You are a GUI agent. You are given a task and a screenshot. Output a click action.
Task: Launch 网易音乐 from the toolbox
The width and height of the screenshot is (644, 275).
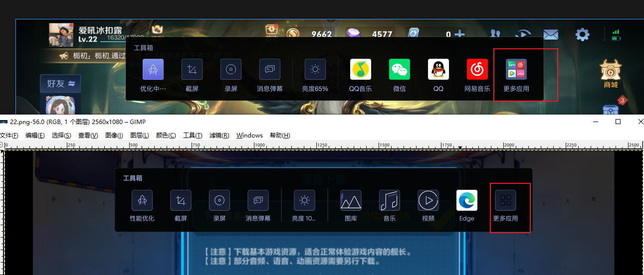click(477, 69)
